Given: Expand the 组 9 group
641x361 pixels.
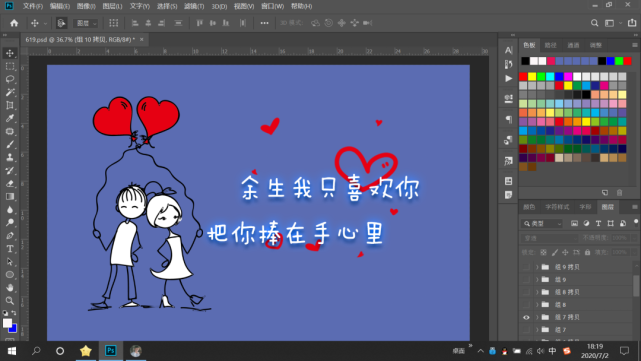Looking at the screenshot, I should coord(537,280).
